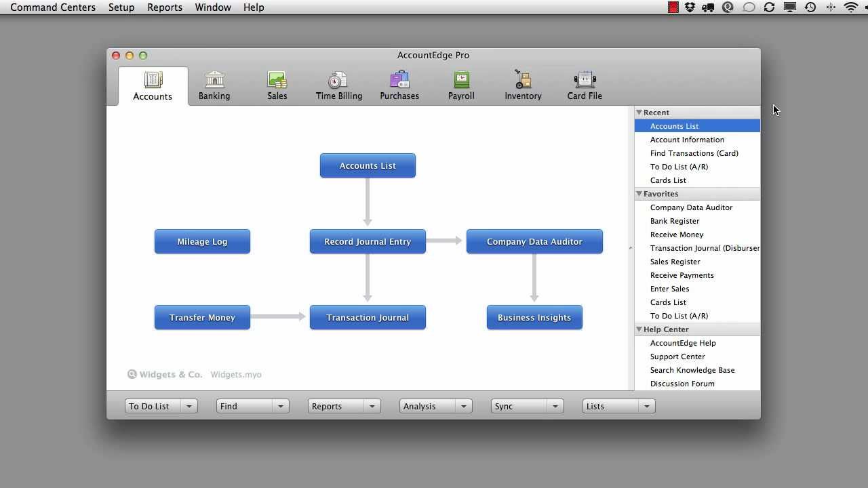Open Enter Sales from Favorites
The height and width of the screenshot is (488, 868).
tap(697, 289)
